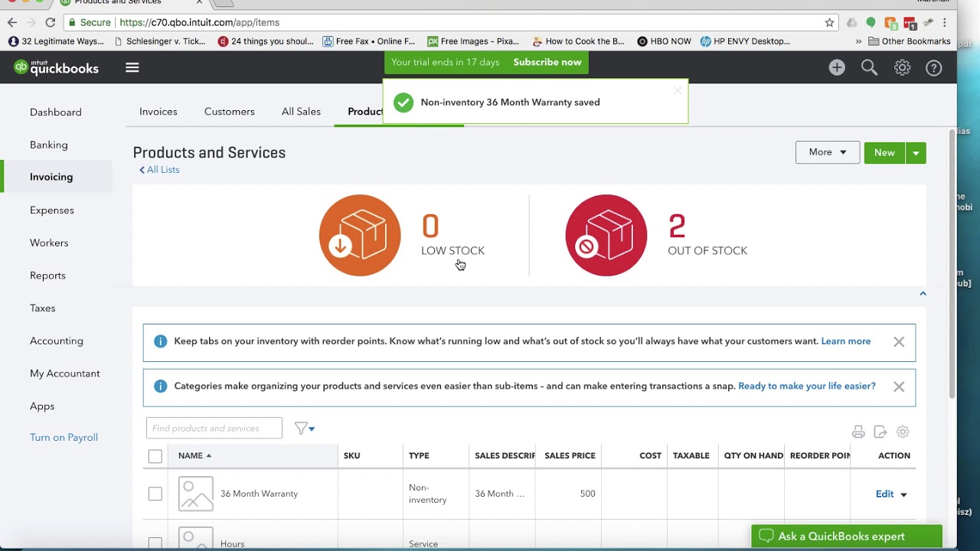Screen dimensions: 980x551
Task: Go back via All Lists link
Action: (x=159, y=170)
